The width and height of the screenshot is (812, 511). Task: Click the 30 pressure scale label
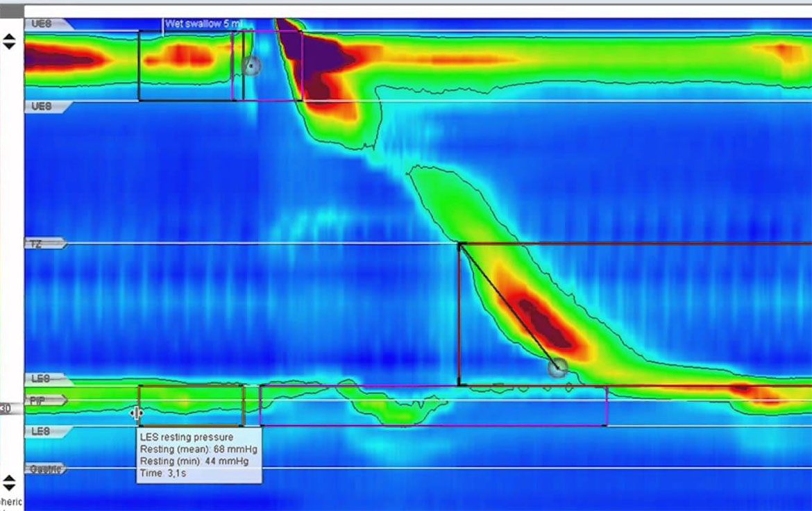pos(6,409)
